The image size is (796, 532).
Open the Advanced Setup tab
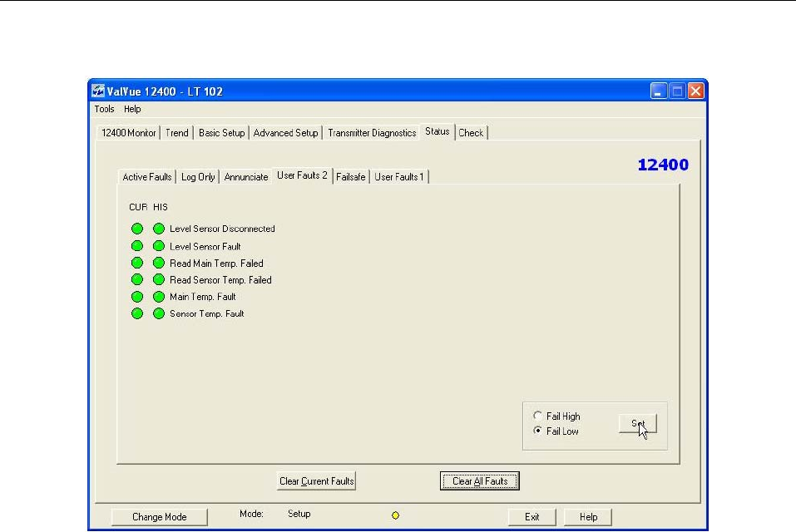coord(286,133)
